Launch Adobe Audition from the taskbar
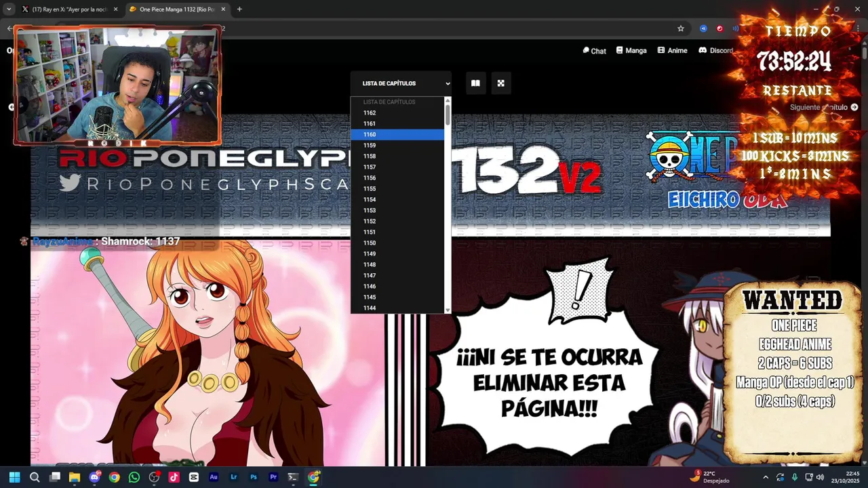The width and height of the screenshot is (868, 488). click(x=214, y=477)
